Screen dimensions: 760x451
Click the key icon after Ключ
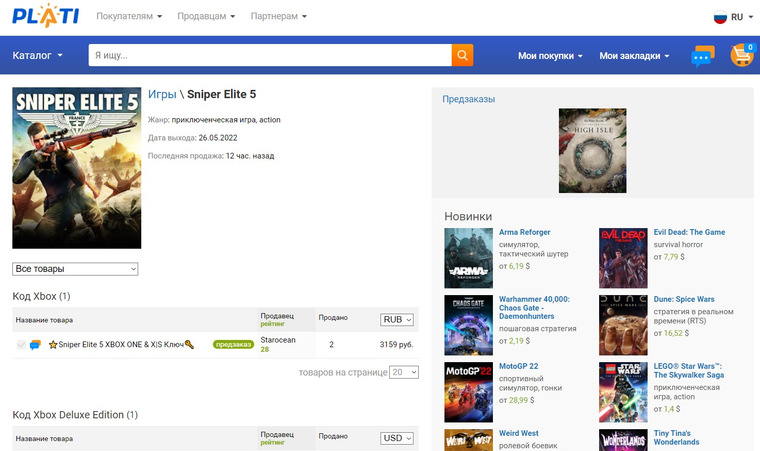(189, 344)
